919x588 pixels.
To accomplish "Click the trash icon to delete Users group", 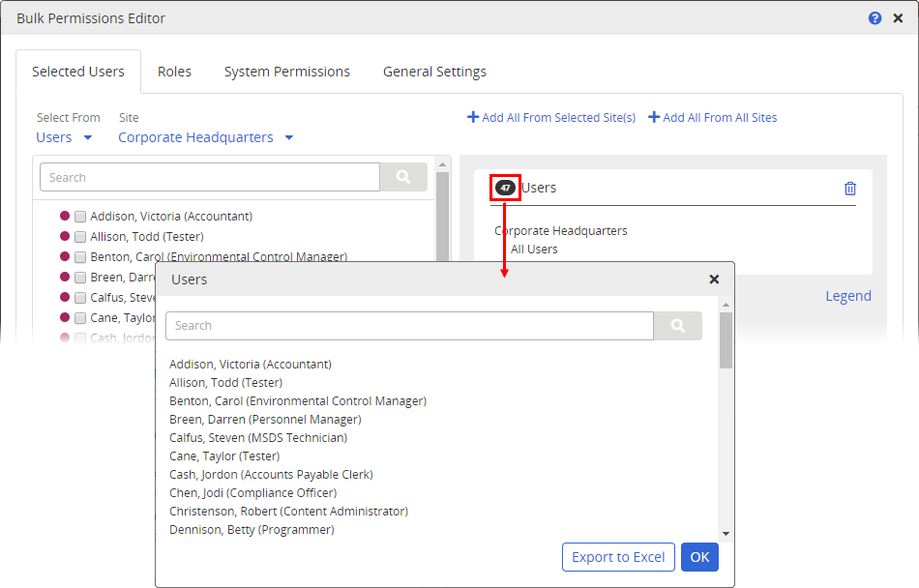I will pos(850,189).
